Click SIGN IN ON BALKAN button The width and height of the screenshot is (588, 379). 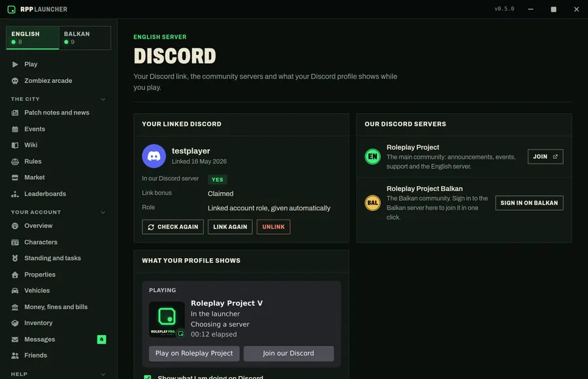click(529, 203)
